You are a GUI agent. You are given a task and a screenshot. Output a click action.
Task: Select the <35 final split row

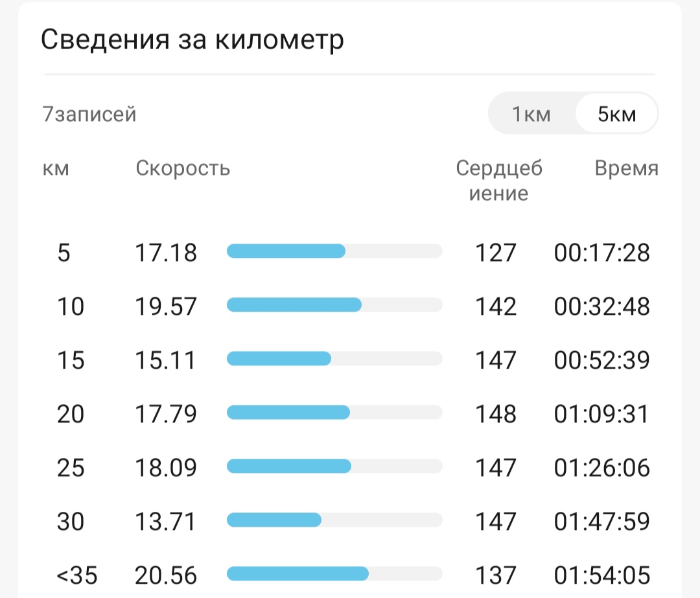350,575
